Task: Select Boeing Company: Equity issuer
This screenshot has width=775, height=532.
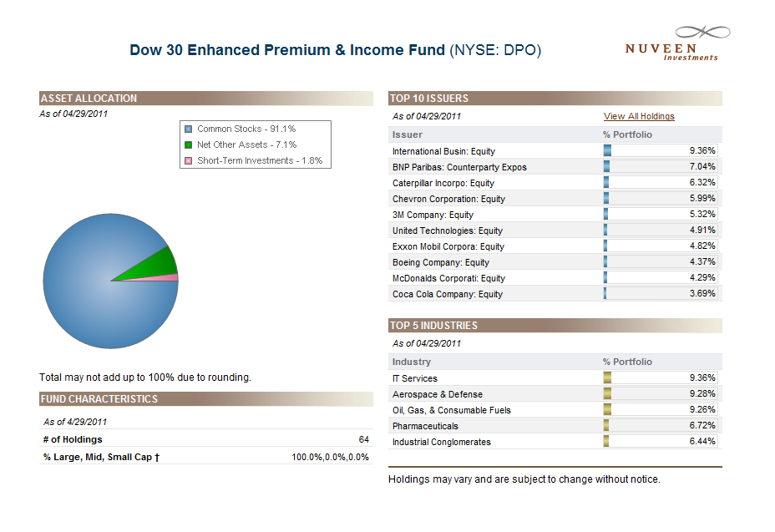Action: 441,262
